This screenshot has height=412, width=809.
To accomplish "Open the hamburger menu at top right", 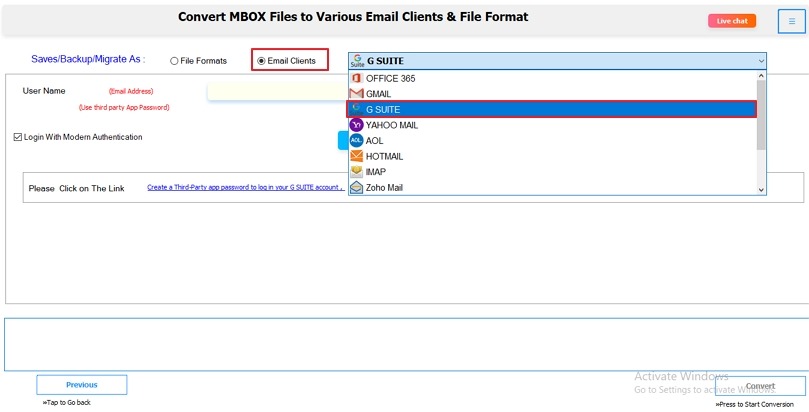I will (790, 21).
